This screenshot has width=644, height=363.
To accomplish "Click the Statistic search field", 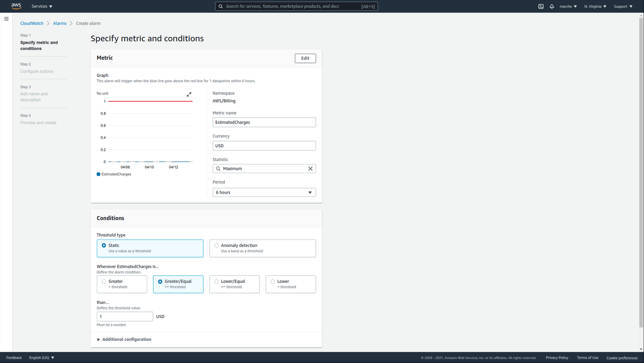I will click(264, 169).
